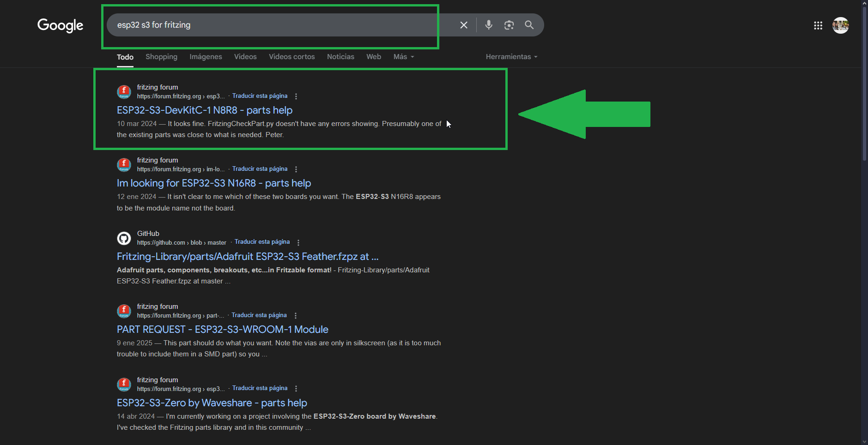868x445 pixels.
Task: Switch to the Web tab
Action: (x=374, y=57)
